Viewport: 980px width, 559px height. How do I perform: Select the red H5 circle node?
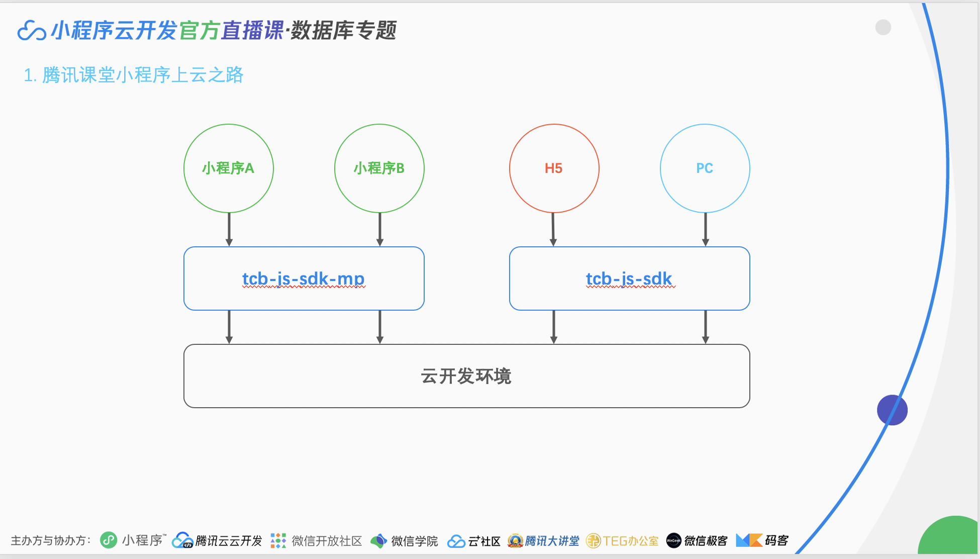coord(554,168)
